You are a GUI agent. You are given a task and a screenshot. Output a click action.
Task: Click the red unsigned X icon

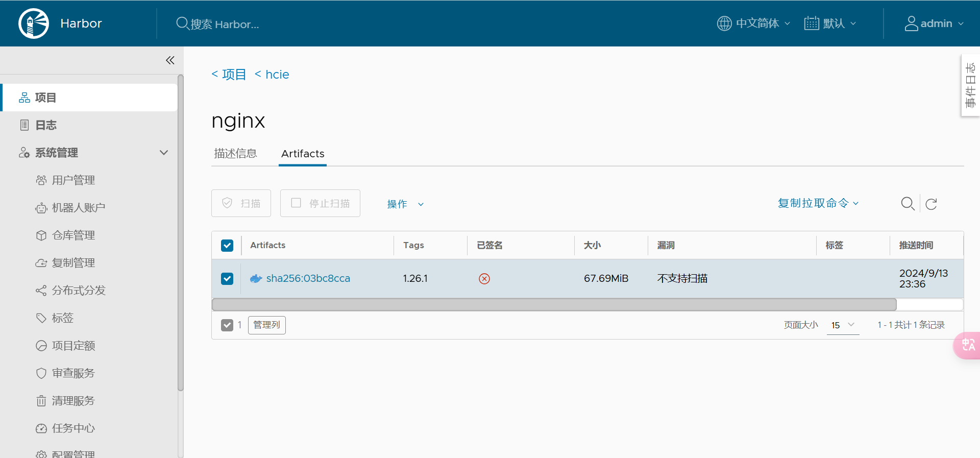484,278
